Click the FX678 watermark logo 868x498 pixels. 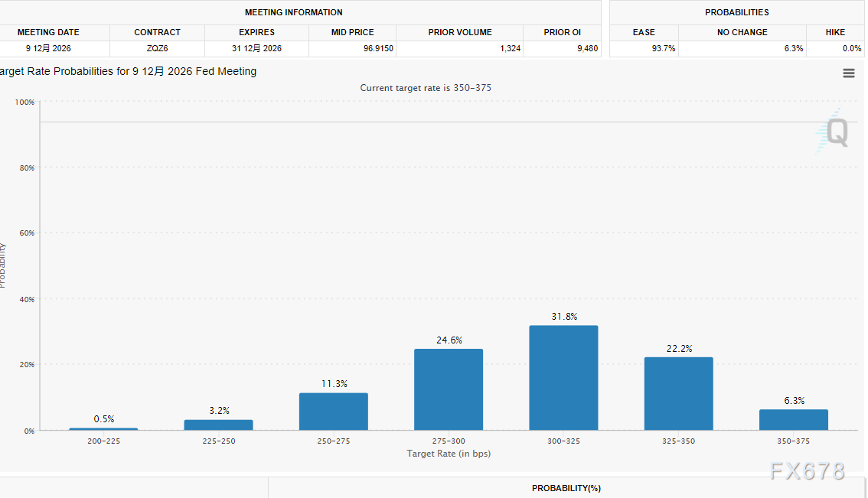click(x=808, y=471)
